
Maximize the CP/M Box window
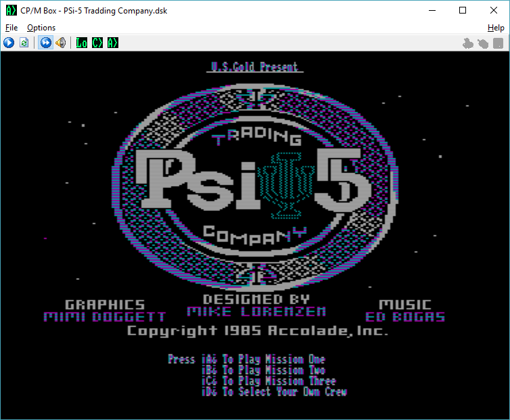[x=463, y=10]
